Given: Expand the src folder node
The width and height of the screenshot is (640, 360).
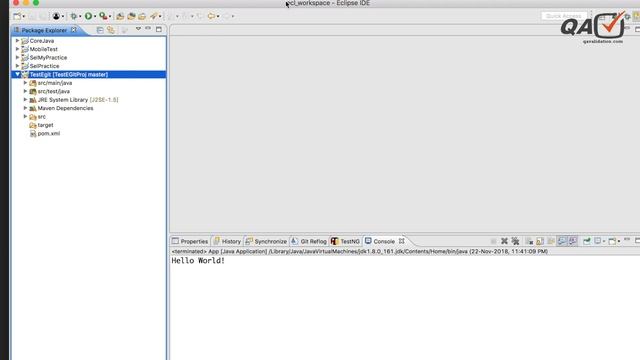Looking at the screenshot, I should (25, 116).
